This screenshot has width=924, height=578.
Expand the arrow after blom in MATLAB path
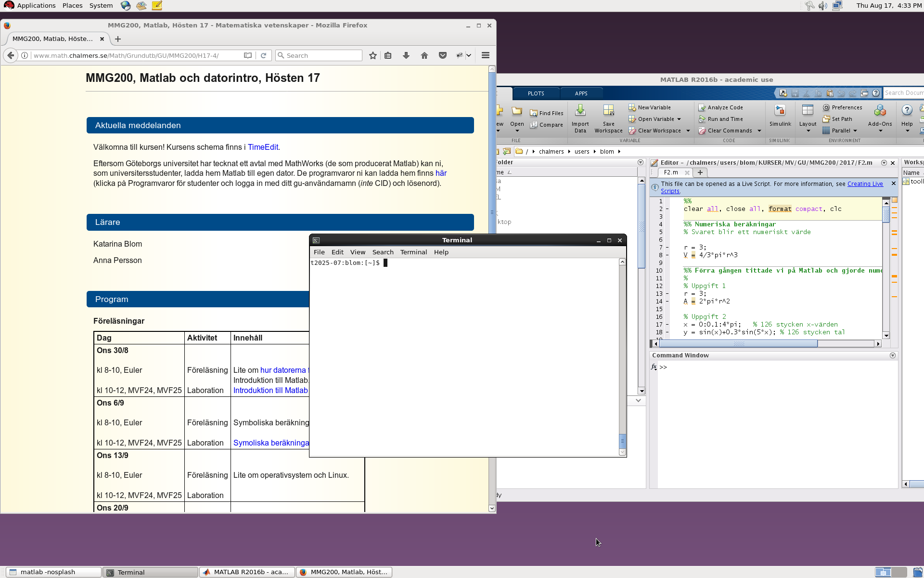(619, 152)
